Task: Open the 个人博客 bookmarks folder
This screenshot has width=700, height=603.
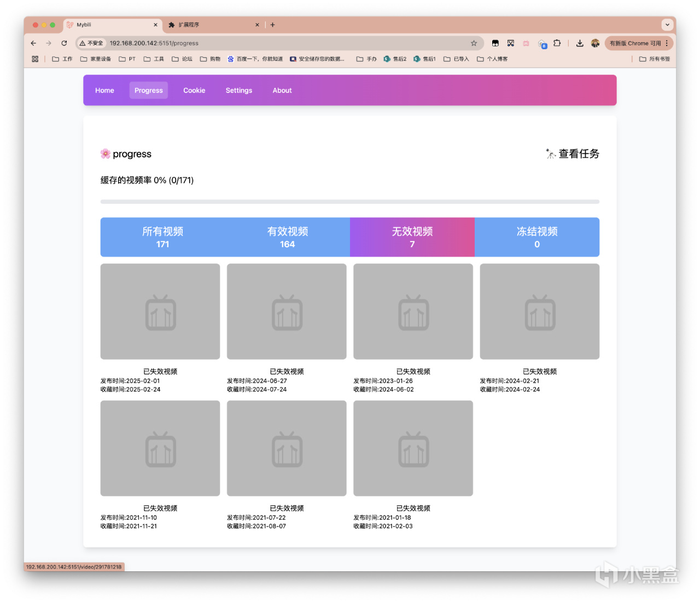Action: pos(492,59)
